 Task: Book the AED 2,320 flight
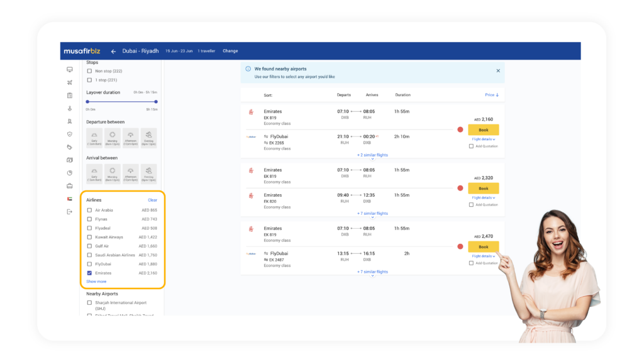484,189
